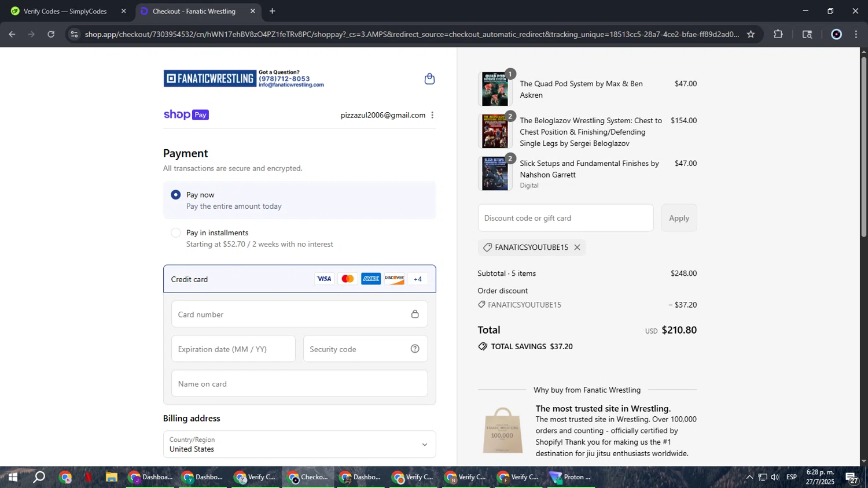Viewport: 868px width, 488px height.
Task: Open the taskbar clock showing 6:28 p. m.
Action: pos(821,477)
